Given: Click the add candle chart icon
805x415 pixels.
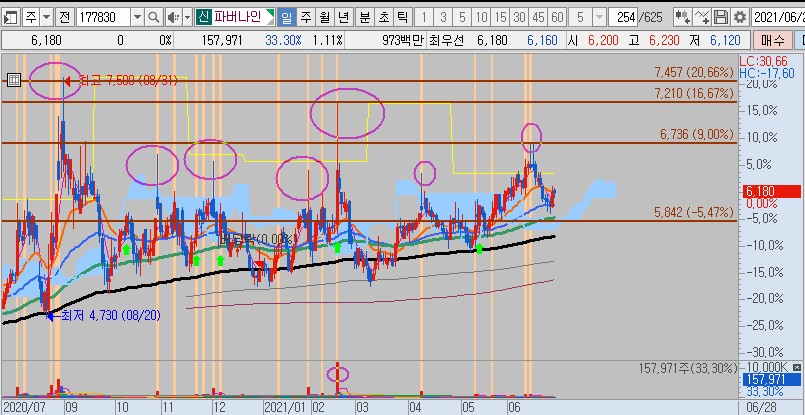Looking at the screenshot, I should tap(682, 17).
